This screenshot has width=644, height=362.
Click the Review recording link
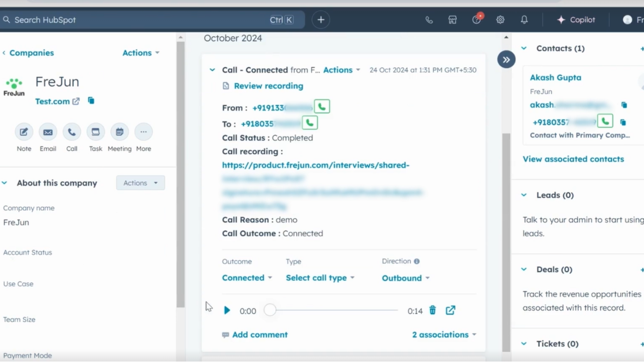pos(268,86)
